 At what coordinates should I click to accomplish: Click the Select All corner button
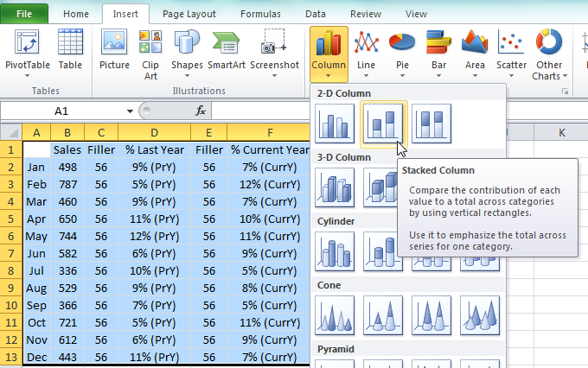pyautogui.click(x=11, y=132)
